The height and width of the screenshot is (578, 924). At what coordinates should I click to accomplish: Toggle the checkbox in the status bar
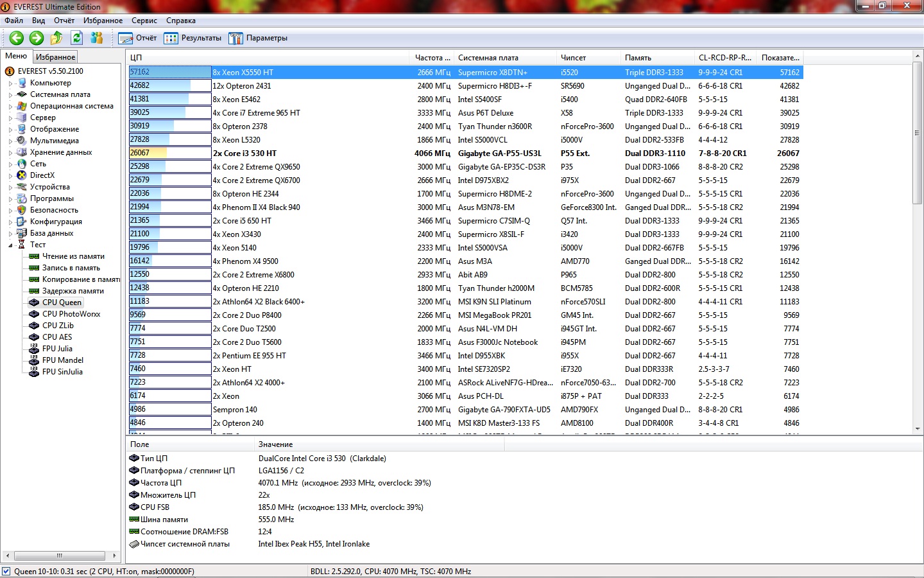pyautogui.click(x=6, y=571)
